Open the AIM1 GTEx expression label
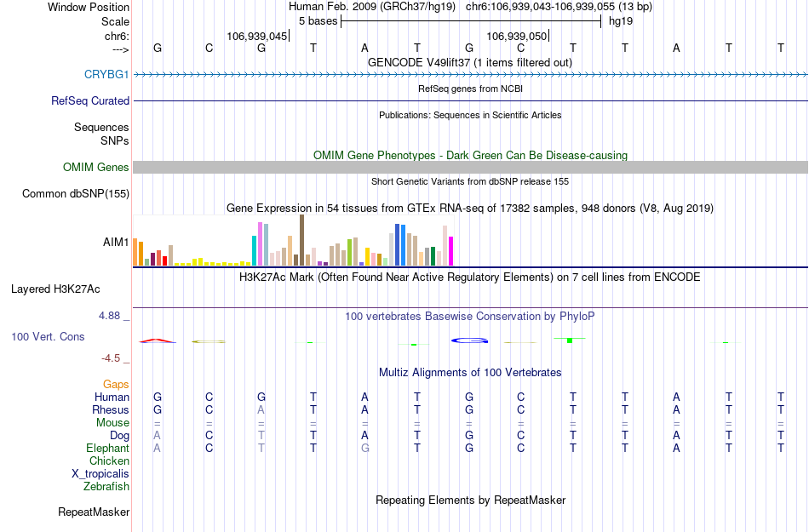 (x=116, y=242)
